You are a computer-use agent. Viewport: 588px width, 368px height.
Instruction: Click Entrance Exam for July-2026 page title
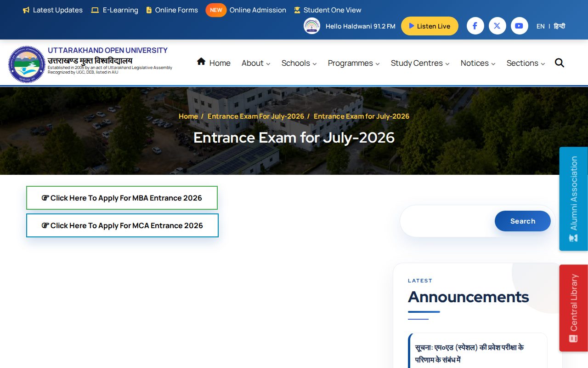294,138
